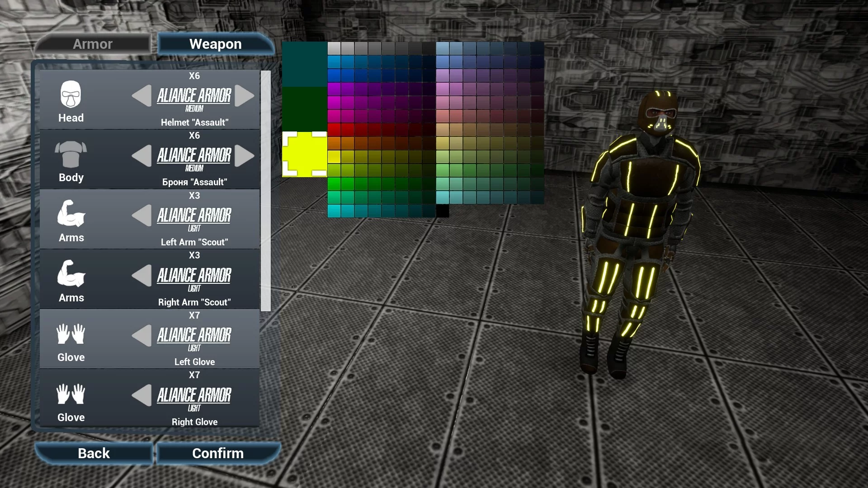Select the Body armor icon
The image size is (868, 488).
(71, 155)
